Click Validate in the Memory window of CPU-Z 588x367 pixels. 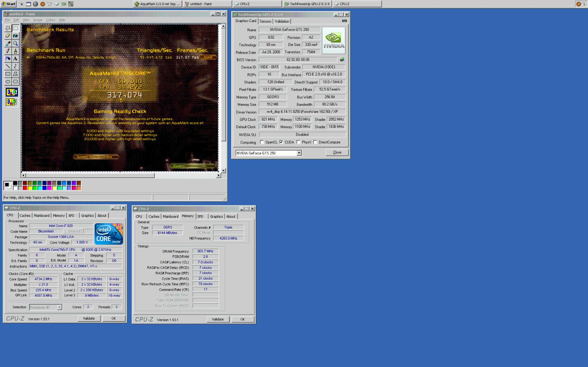coord(218,319)
